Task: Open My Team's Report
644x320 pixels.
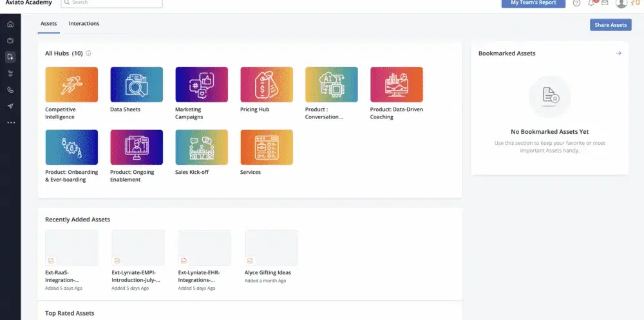Action: [533, 3]
